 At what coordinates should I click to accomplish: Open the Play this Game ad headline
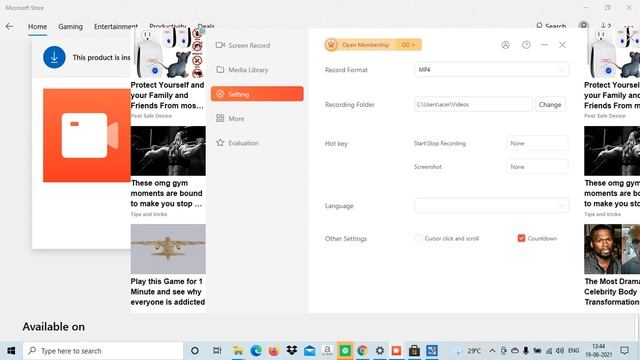[x=168, y=292]
